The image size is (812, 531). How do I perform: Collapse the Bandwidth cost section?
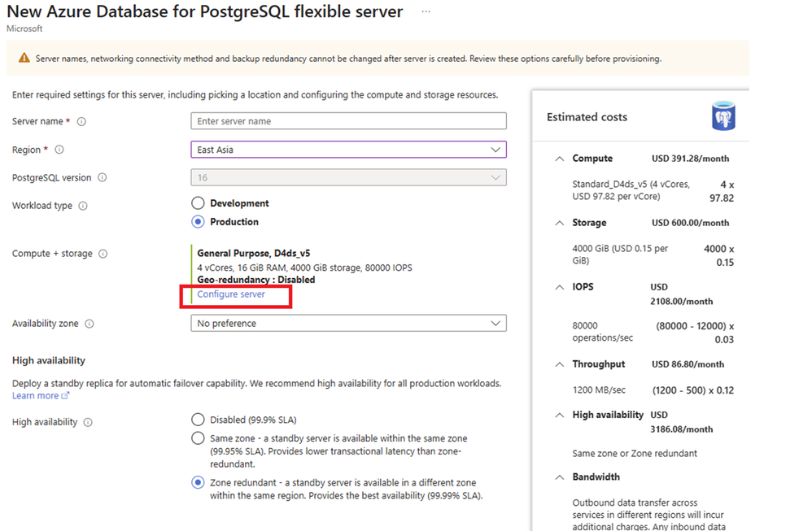pos(559,477)
